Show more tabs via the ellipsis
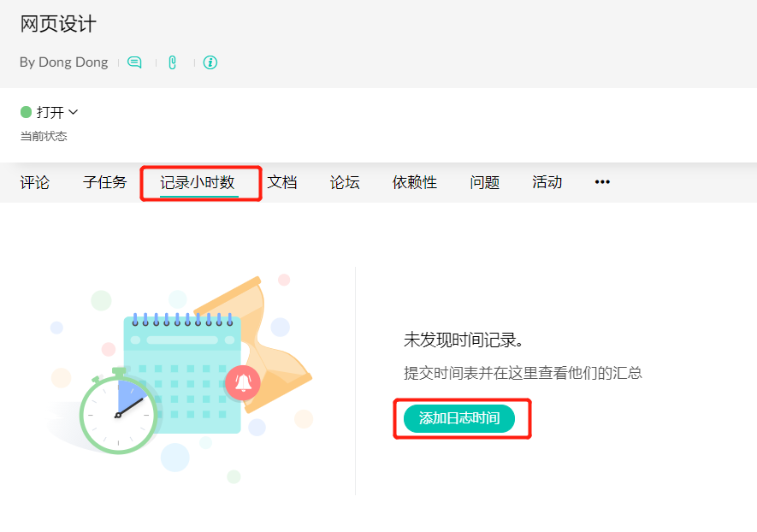This screenshot has height=532, width=757. pos(602,182)
